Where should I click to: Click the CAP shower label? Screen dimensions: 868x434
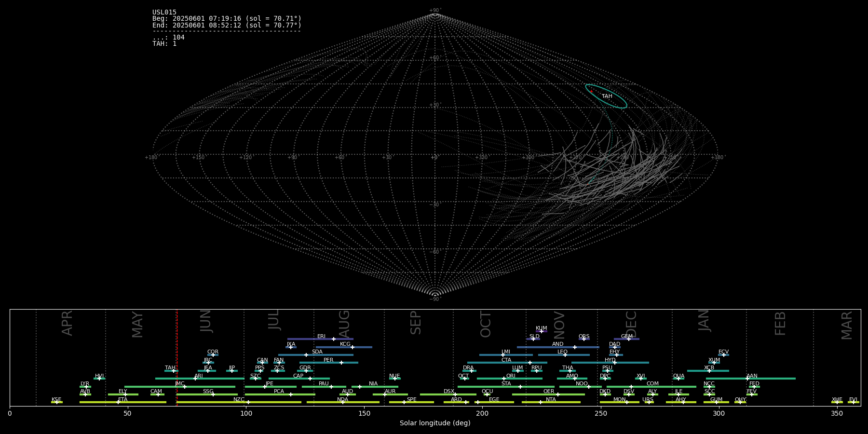[x=298, y=376]
